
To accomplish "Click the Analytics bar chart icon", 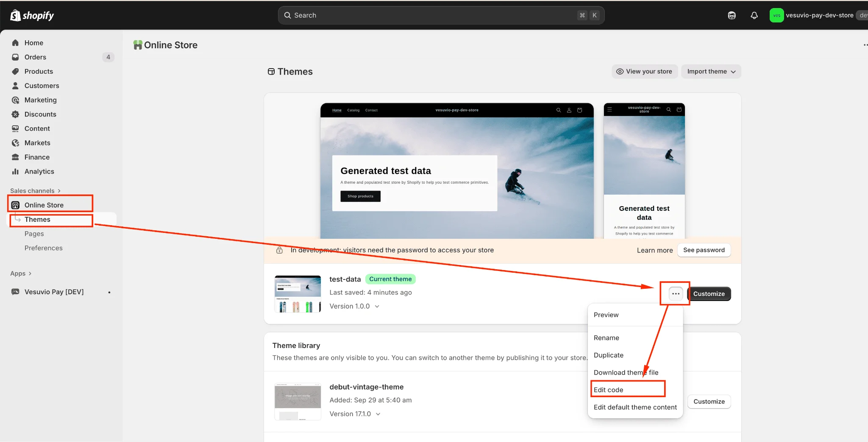I will pyautogui.click(x=16, y=171).
